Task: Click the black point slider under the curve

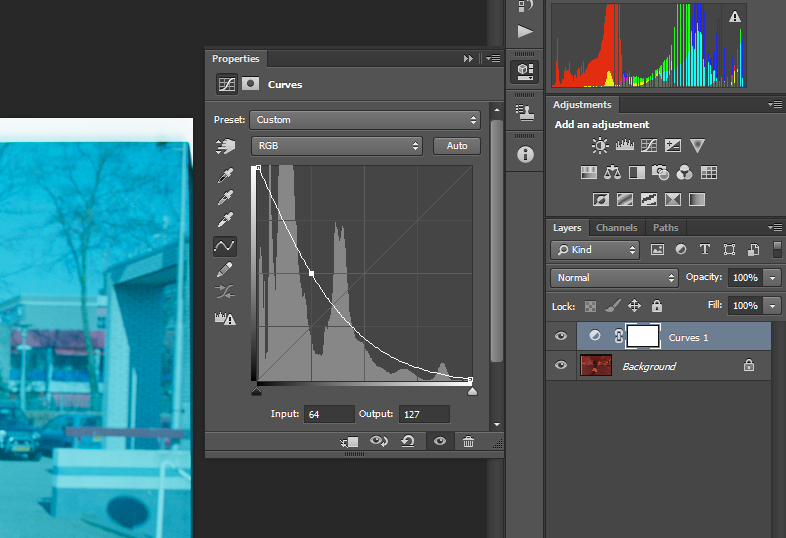Action: click(256, 391)
